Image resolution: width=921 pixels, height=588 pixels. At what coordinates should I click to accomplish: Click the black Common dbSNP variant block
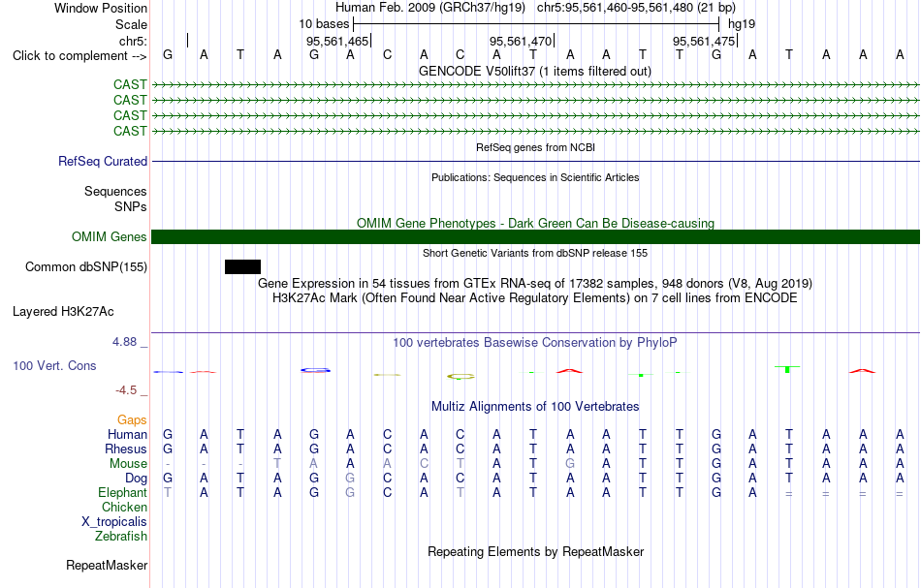(x=242, y=267)
